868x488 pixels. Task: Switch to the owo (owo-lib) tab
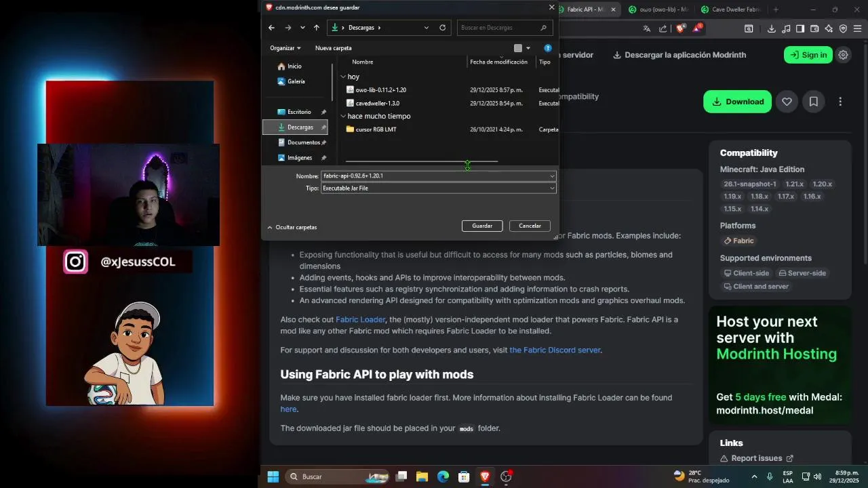coord(657,9)
